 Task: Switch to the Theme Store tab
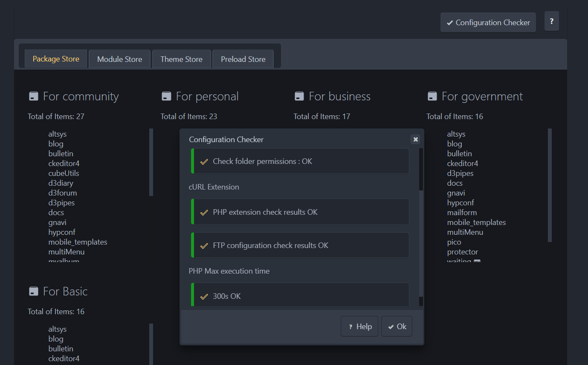click(x=181, y=59)
